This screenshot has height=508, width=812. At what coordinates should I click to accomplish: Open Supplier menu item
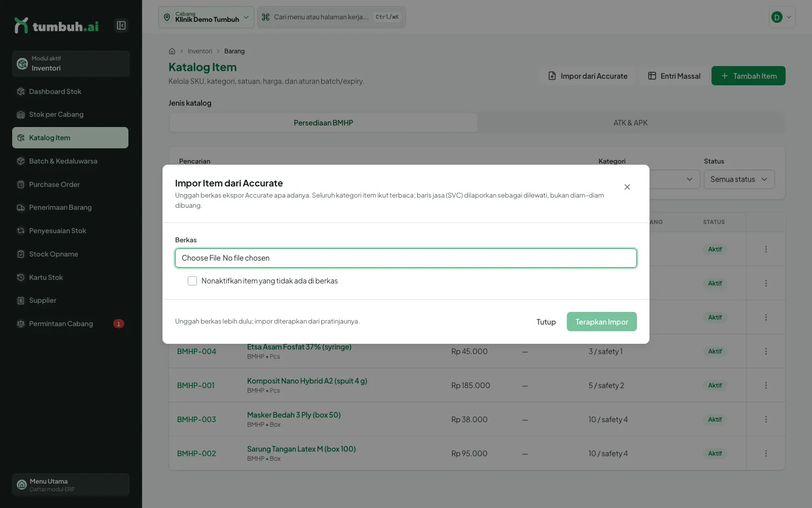(x=70, y=300)
